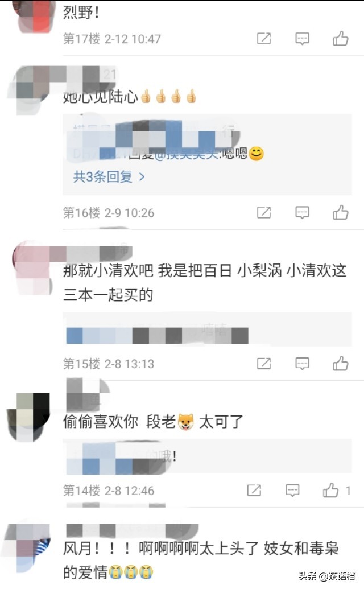This screenshot has height=589, width=364.
Task: Give a thumbs up to 第15楼 comment
Action: click(x=340, y=363)
